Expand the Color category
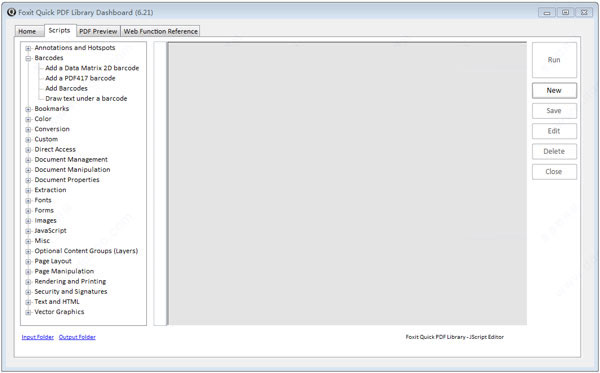The image size is (600, 373). pos(28,119)
